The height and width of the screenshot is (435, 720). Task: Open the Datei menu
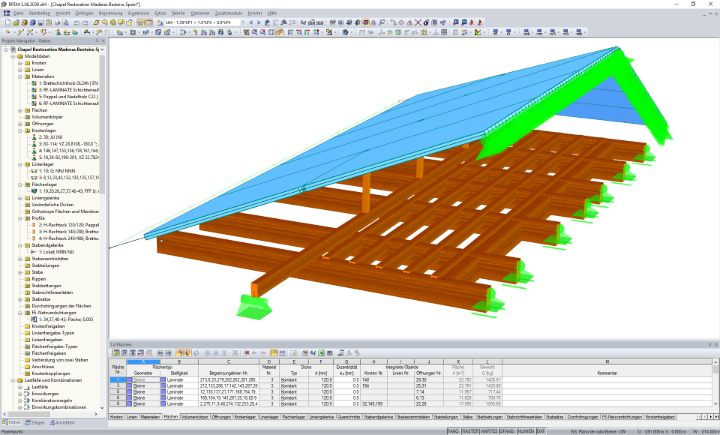pyautogui.click(x=18, y=13)
